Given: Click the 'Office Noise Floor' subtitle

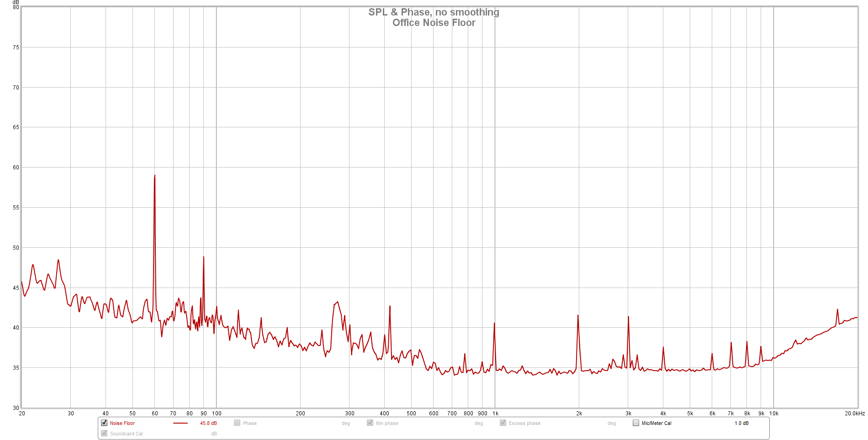Looking at the screenshot, I should coord(434,23).
